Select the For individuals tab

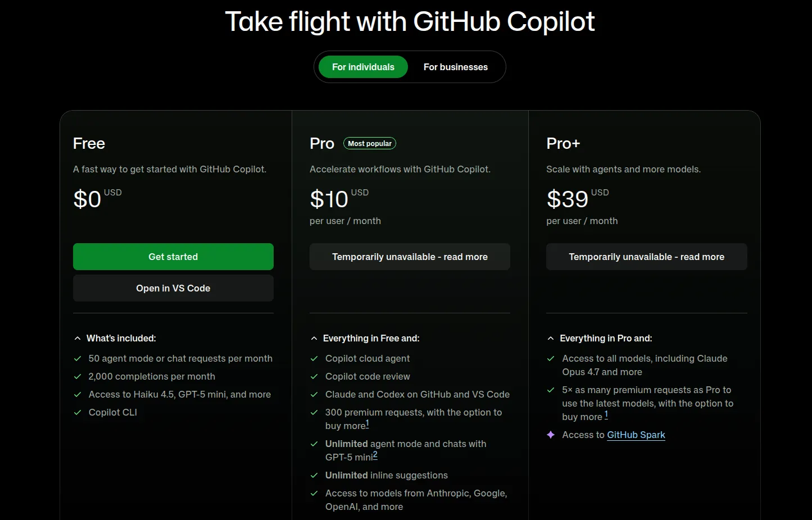[x=362, y=67]
